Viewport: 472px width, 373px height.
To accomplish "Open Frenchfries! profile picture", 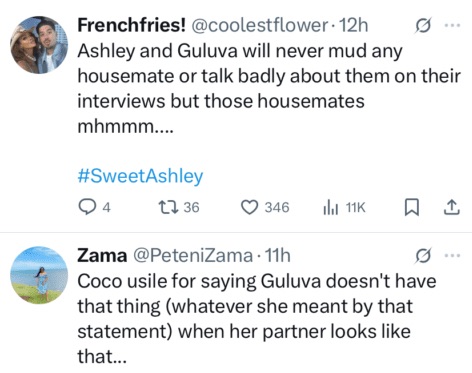I will pos(39,45).
